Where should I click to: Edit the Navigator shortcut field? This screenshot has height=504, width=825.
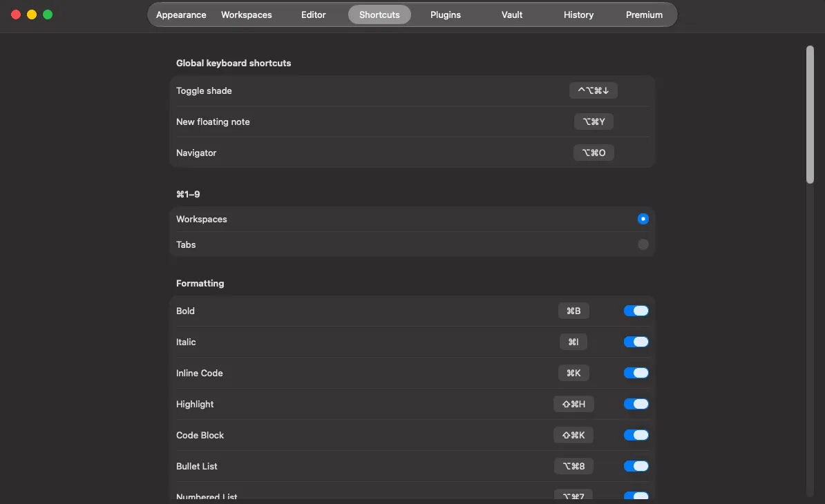pyautogui.click(x=594, y=153)
